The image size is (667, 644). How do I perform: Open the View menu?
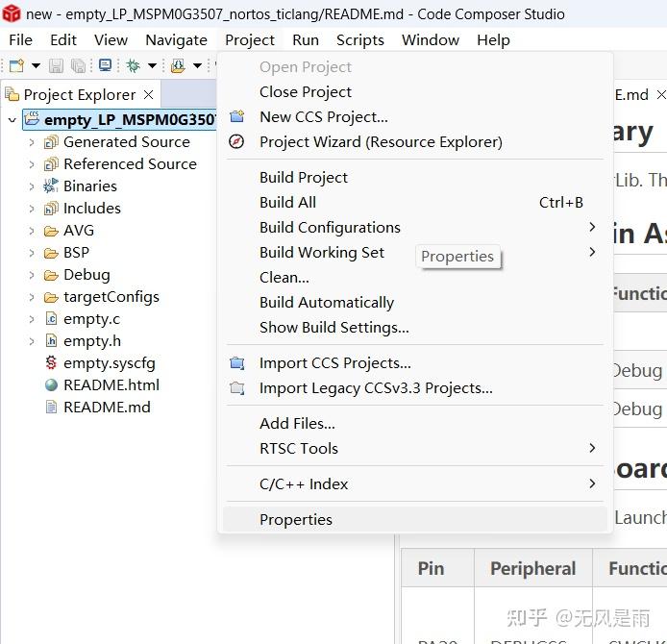(x=111, y=40)
